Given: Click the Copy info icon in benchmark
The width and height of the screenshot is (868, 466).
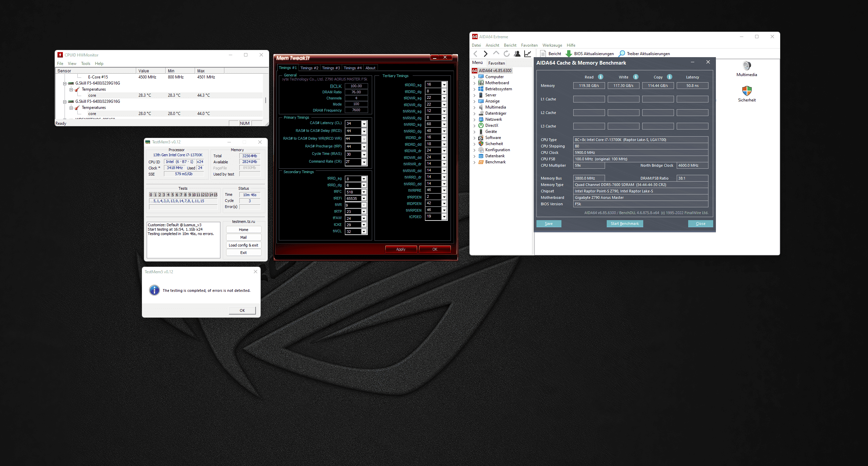Looking at the screenshot, I should pyautogui.click(x=670, y=77).
